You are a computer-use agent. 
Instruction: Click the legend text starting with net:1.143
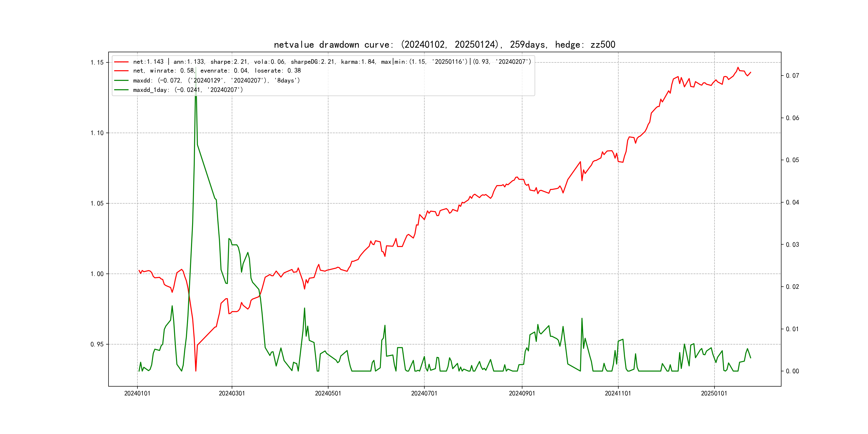pyautogui.click(x=332, y=62)
